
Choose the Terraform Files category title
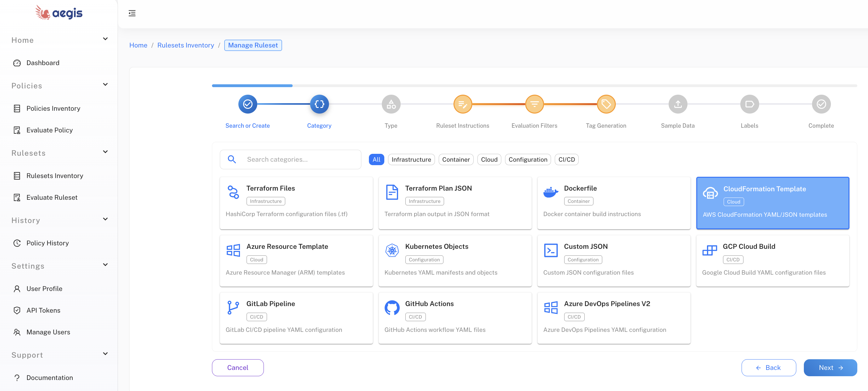[x=270, y=188]
